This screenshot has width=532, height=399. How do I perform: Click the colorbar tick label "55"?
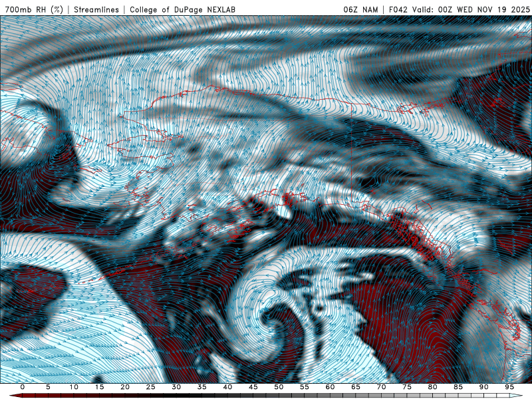tap(305, 387)
